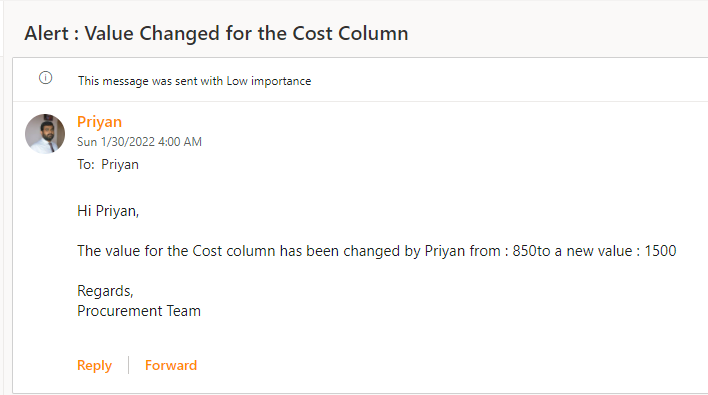The image size is (708, 395).
Task: Click the new value 1500 in message
Action: pos(660,251)
